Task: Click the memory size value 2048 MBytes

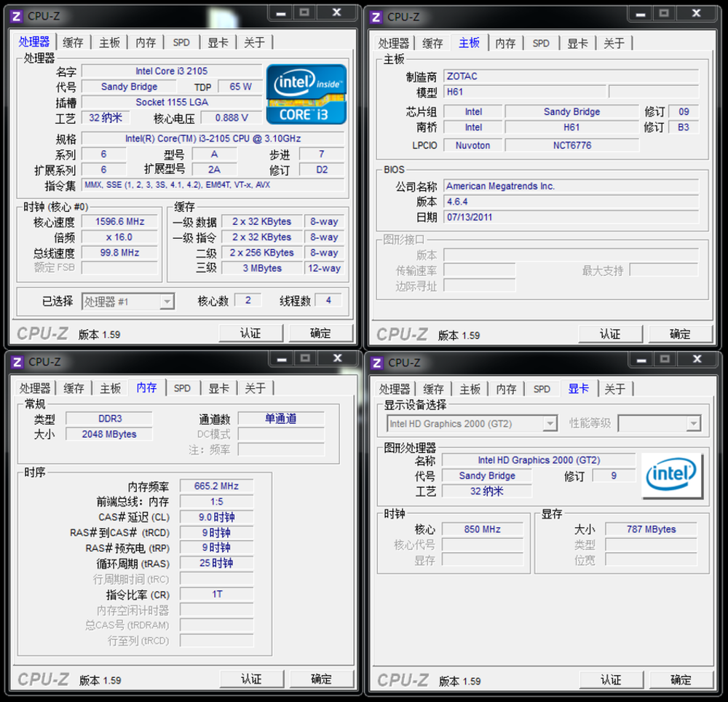Action: tap(110, 434)
